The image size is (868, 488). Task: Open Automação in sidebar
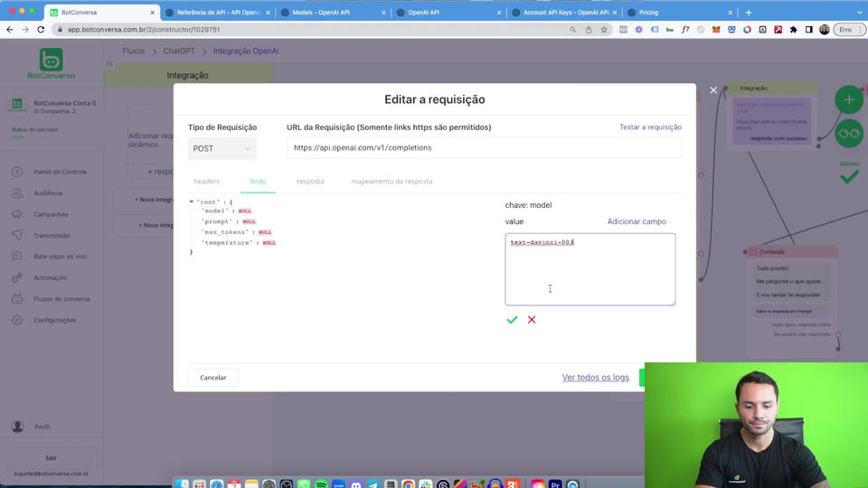(52, 277)
